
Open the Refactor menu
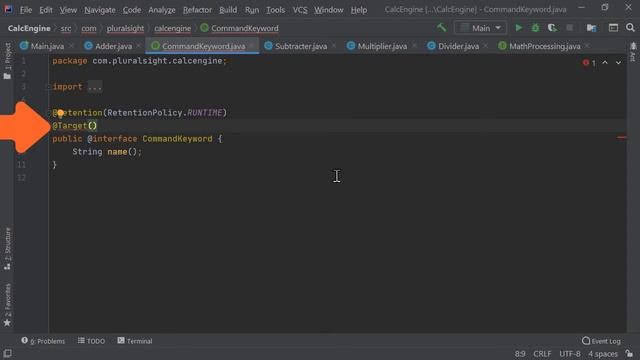[197, 10]
